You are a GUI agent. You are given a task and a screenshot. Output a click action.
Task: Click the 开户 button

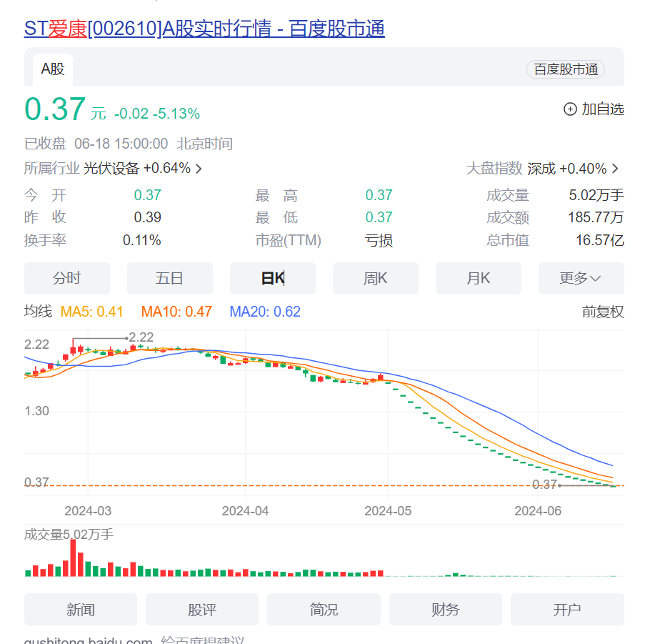pos(567,610)
